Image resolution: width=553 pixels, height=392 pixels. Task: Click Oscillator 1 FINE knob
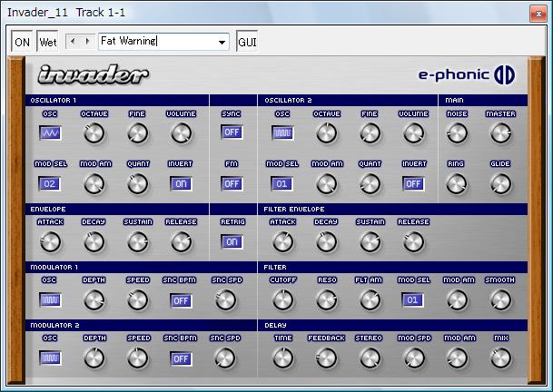click(137, 133)
